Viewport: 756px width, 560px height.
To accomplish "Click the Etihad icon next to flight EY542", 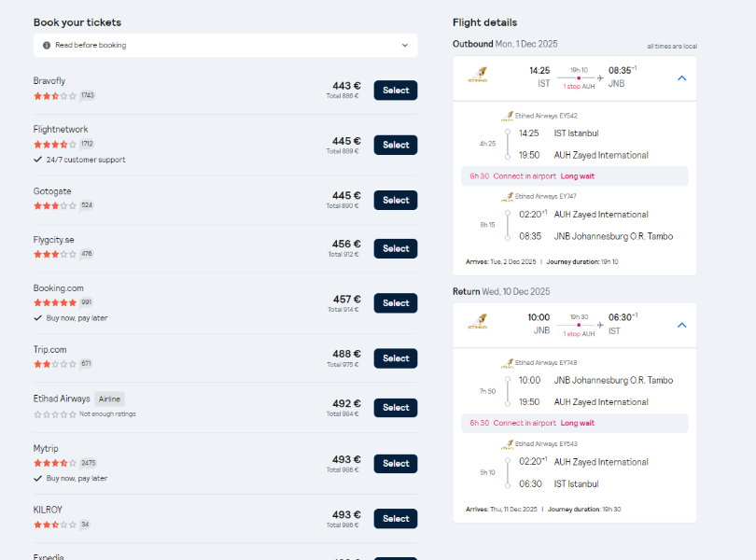I will click(507, 116).
